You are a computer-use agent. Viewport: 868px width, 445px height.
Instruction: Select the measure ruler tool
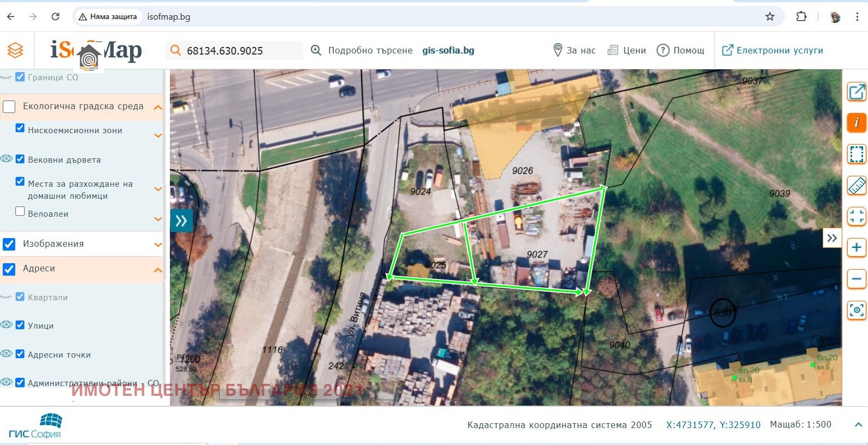(x=856, y=186)
